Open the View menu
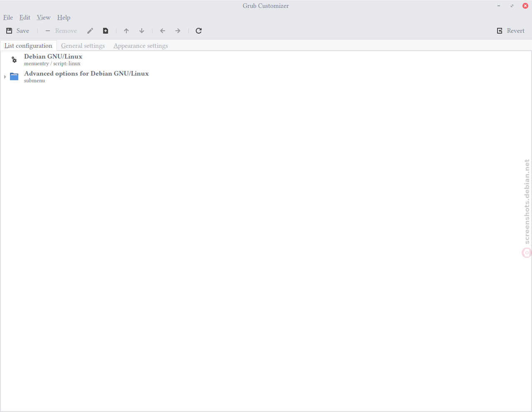Image resolution: width=532 pixels, height=412 pixels. (x=44, y=17)
